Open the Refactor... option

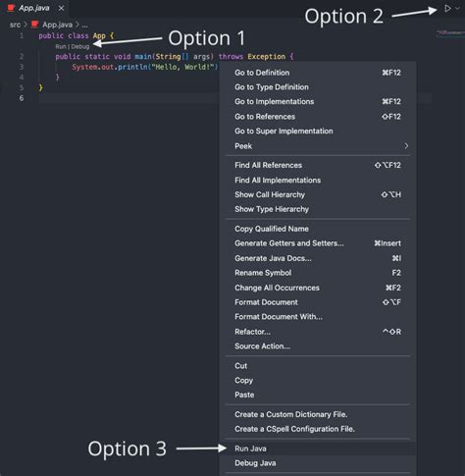pos(318,332)
